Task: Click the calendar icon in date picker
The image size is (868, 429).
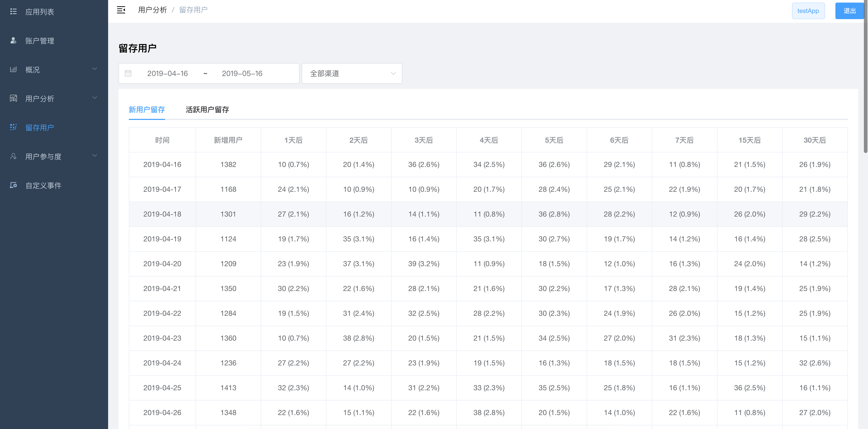Action: point(128,73)
